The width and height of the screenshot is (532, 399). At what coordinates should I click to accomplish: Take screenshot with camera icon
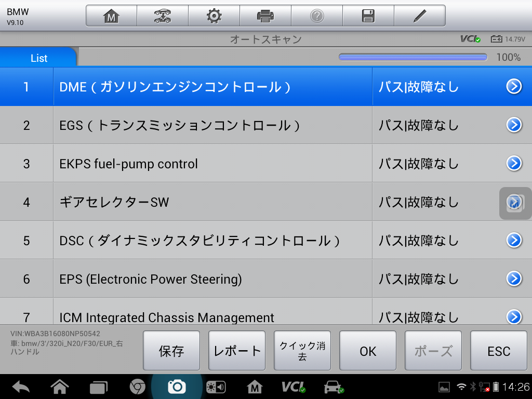pyautogui.click(x=177, y=387)
